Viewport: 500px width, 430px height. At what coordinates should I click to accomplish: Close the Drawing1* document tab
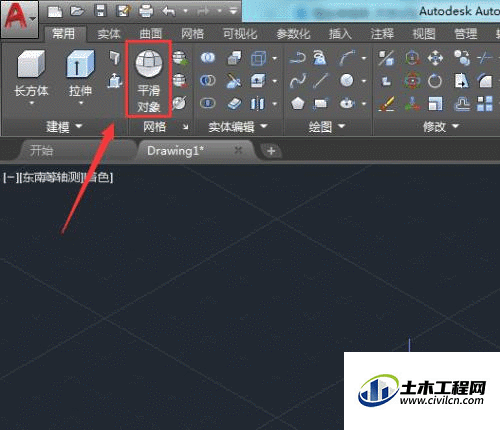[x=238, y=150]
